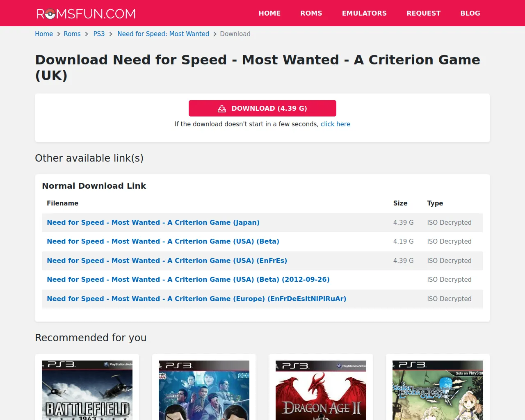Open the Need for Speed: Most Wanted breadcrumb

163,34
